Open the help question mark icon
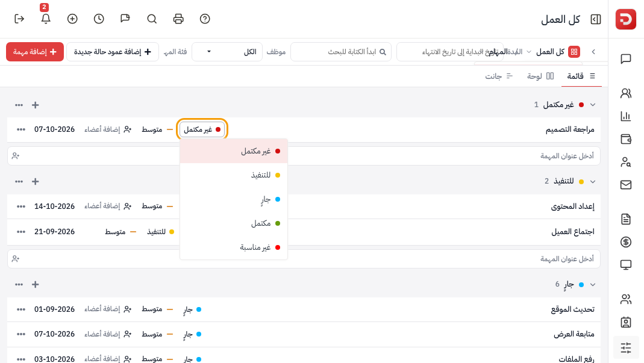This screenshot has height=363, width=644. click(x=205, y=19)
